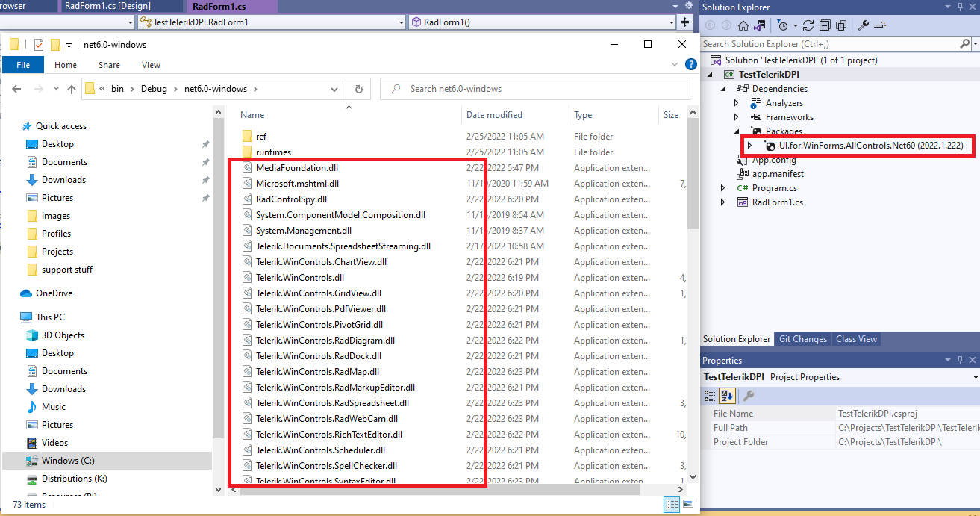Image resolution: width=980 pixels, height=516 pixels.
Task: Click Split editor icon right of RadForm1() dropdown
Action: 685,22
